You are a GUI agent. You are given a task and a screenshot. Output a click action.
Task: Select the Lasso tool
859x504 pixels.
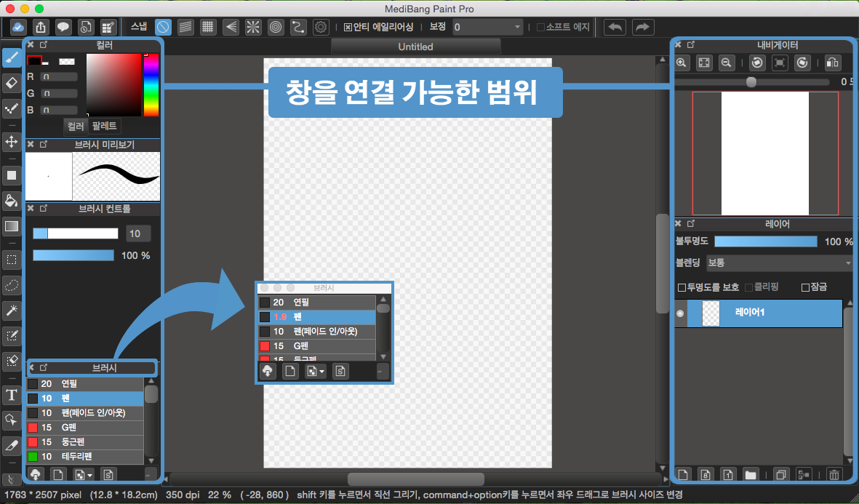click(12, 285)
